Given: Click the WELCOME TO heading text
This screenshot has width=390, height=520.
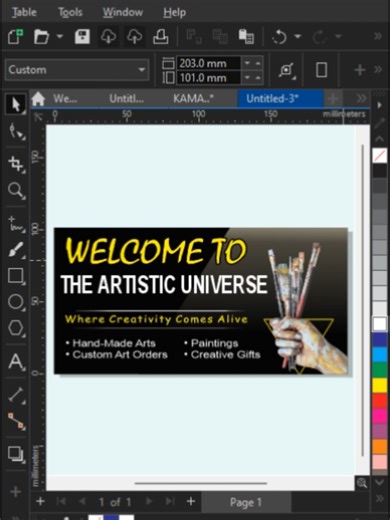Looking at the screenshot, I should [156, 251].
